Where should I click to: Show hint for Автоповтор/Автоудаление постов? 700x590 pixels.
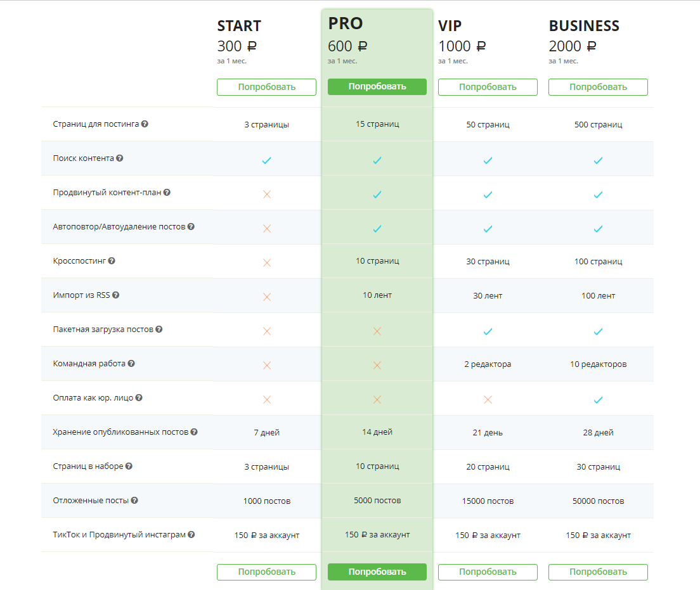[191, 227]
